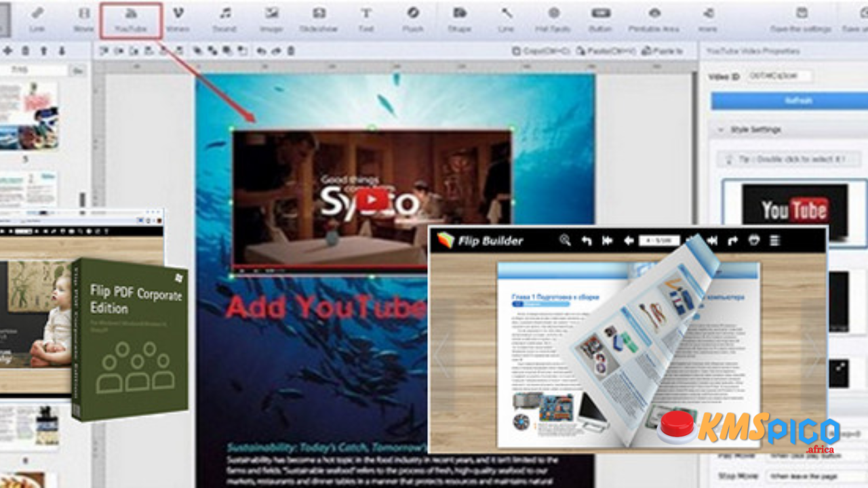Viewport: 868px width, 488px height.
Task: Select the Hot Spots tool
Action: (x=553, y=20)
